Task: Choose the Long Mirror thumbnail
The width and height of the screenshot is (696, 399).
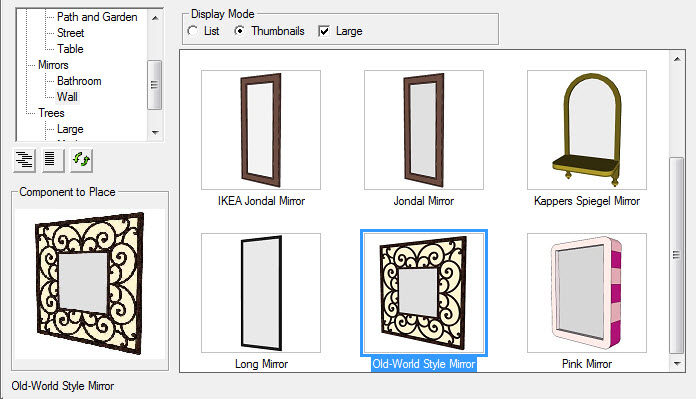Action: 261,293
